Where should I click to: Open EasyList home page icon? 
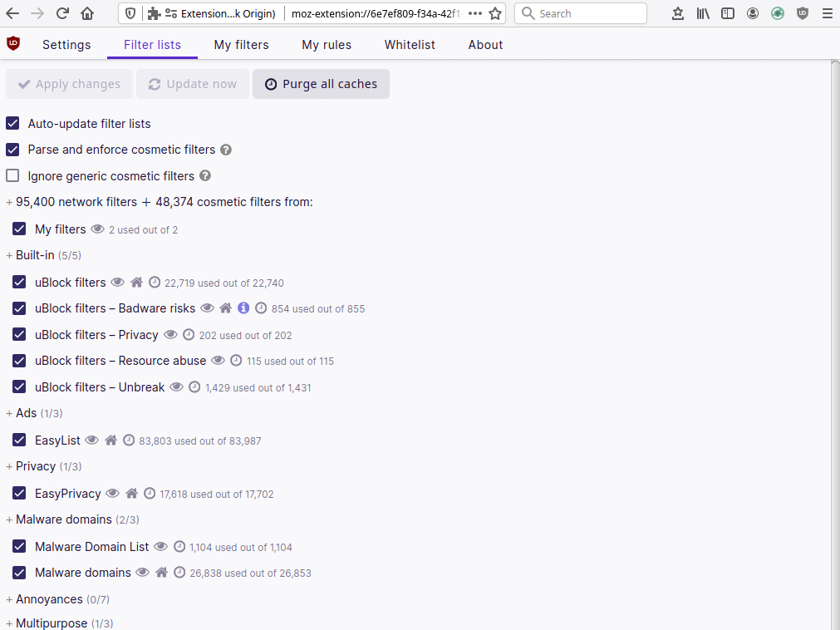(111, 441)
